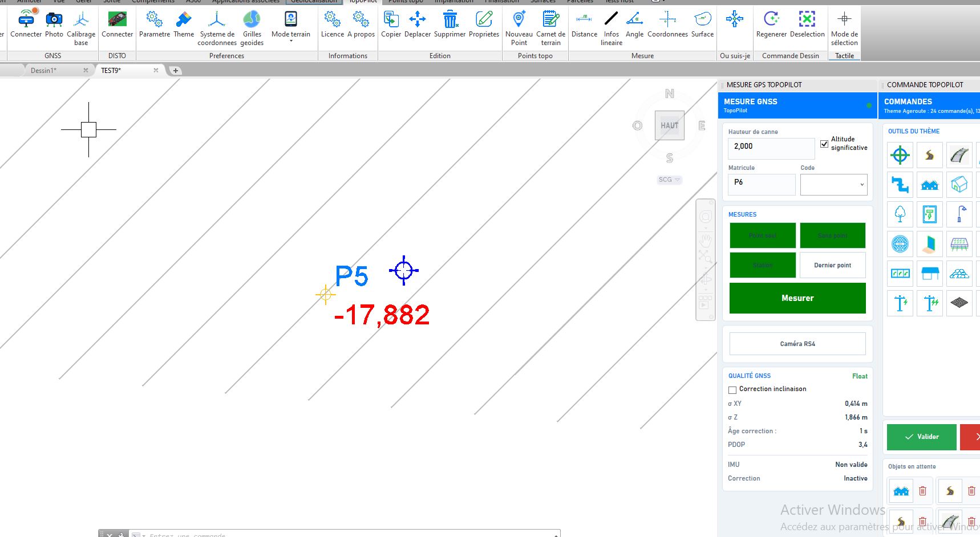Choose Dernier point measurement

pos(833,265)
